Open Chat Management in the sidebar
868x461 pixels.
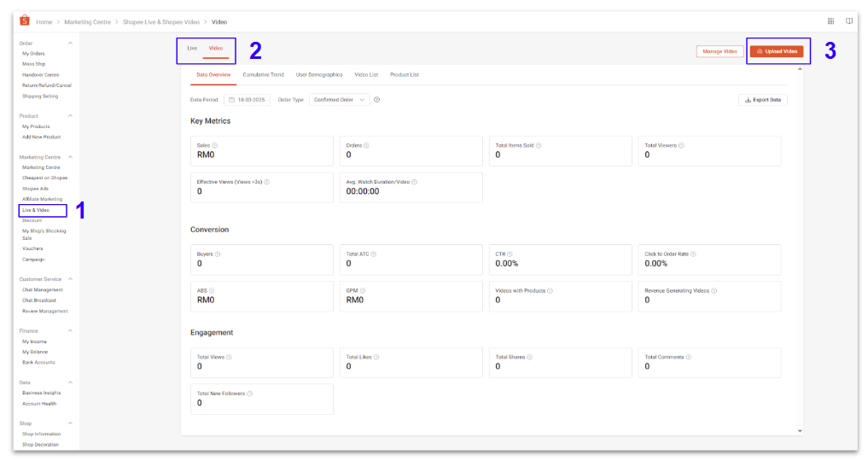[43, 290]
